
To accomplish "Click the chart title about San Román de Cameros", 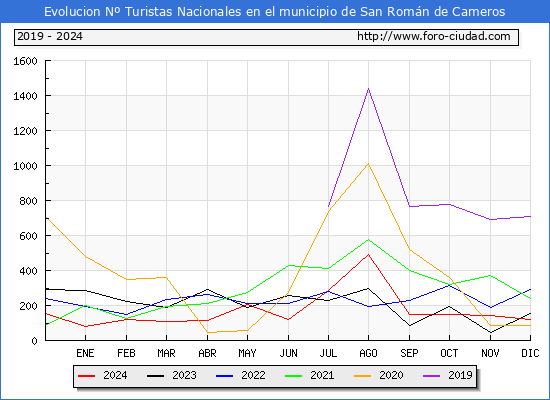I will coord(275,12).
